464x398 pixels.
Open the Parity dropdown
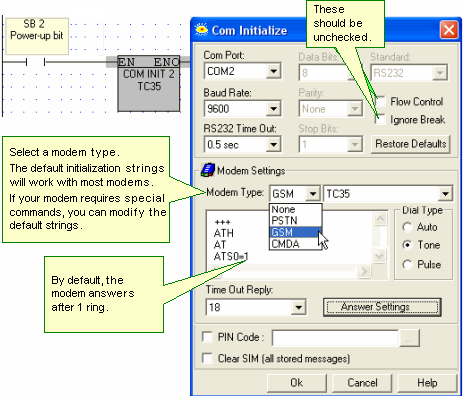355,109
